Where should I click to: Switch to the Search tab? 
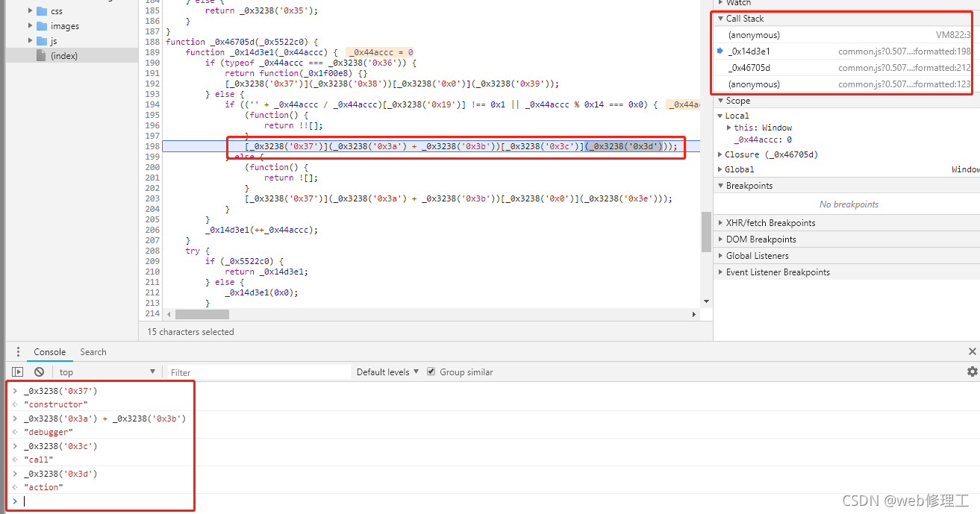coord(93,352)
